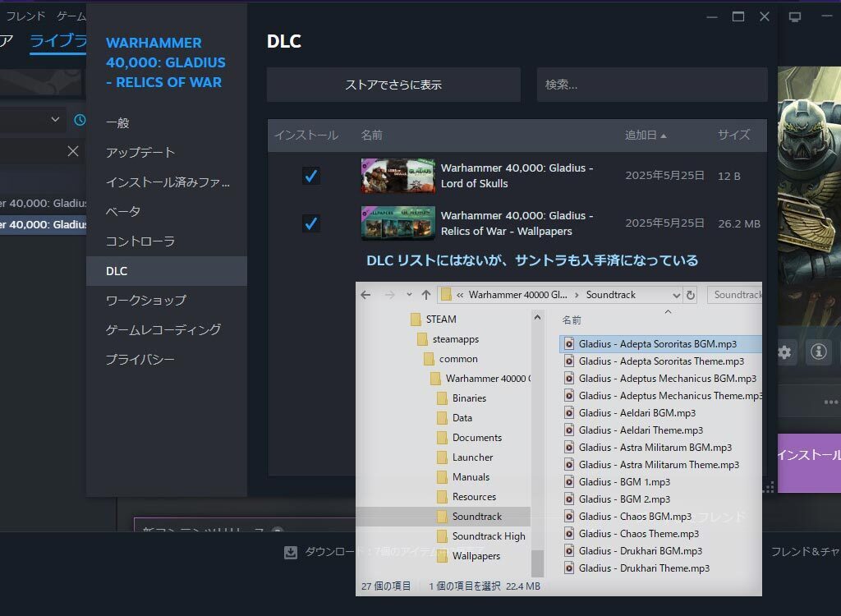Open Steam ダウンロード downloads icon
Screen dimensions: 841x616
pyautogui.click(x=290, y=552)
